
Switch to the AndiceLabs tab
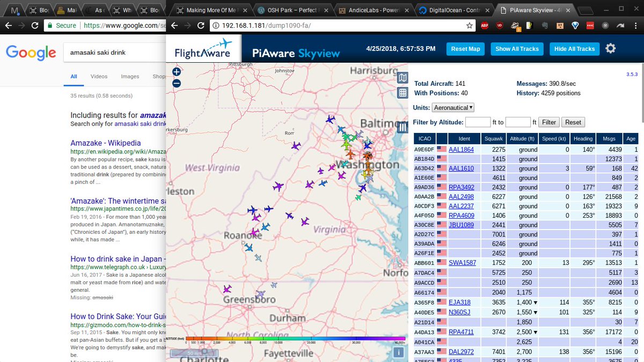(x=372, y=10)
